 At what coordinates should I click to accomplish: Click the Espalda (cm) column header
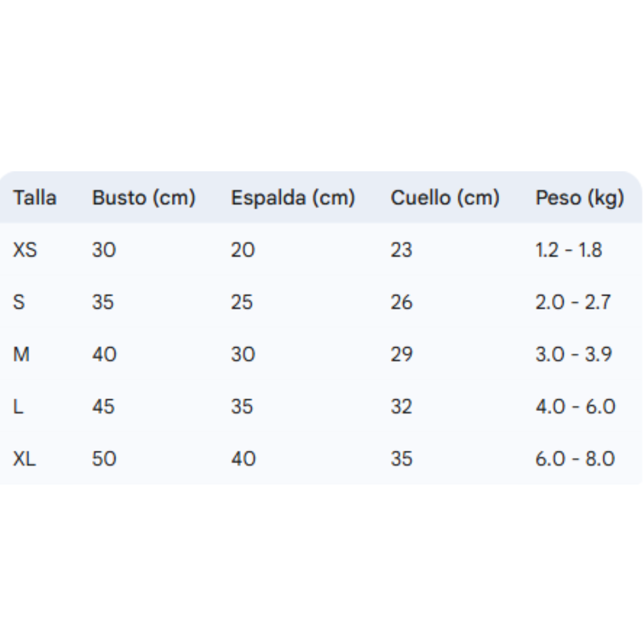[293, 198]
